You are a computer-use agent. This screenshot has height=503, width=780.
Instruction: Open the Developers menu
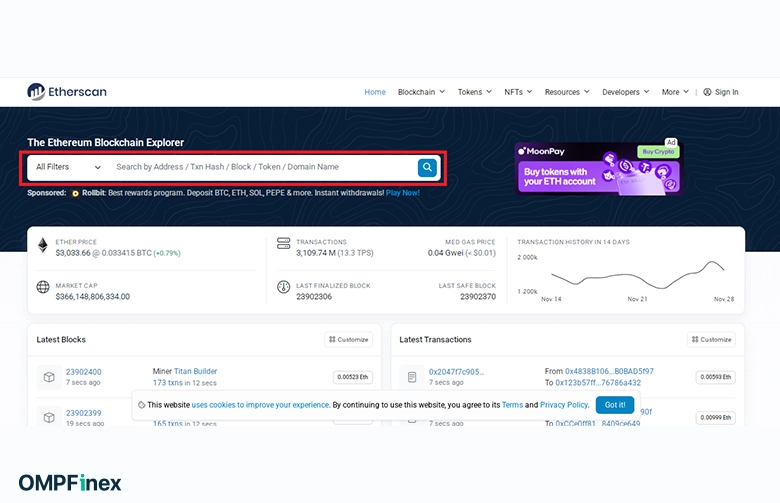tap(625, 92)
